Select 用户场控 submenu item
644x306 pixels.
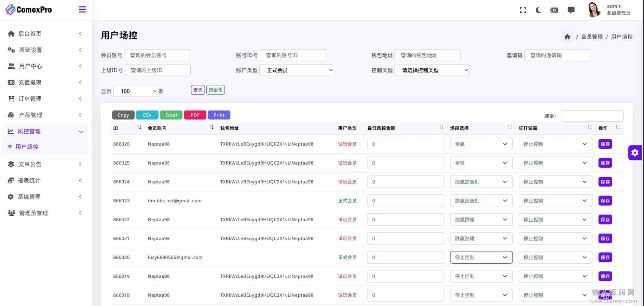[x=27, y=147]
